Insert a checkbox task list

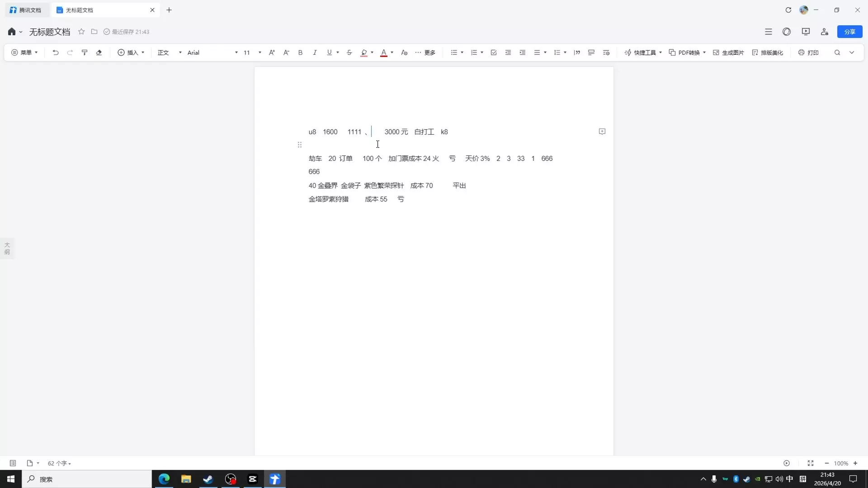[494, 52]
